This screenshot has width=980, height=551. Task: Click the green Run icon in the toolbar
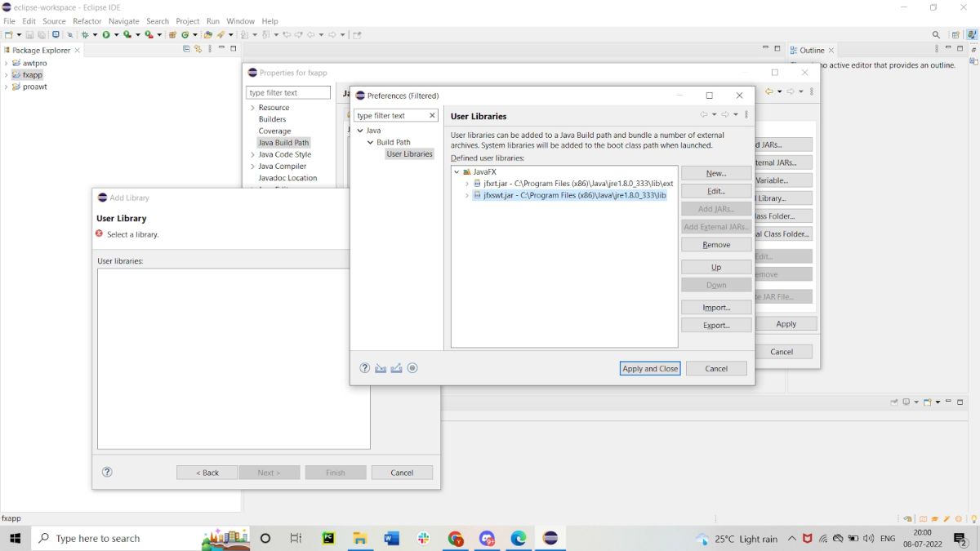click(x=106, y=35)
